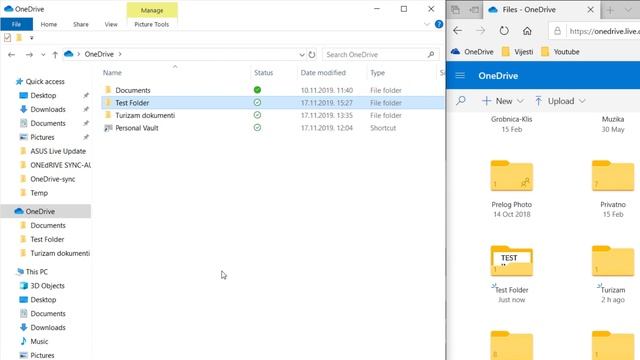The image size is (640, 360).
Task: Open the File menu tab
Action: click(x=16, y=24)
